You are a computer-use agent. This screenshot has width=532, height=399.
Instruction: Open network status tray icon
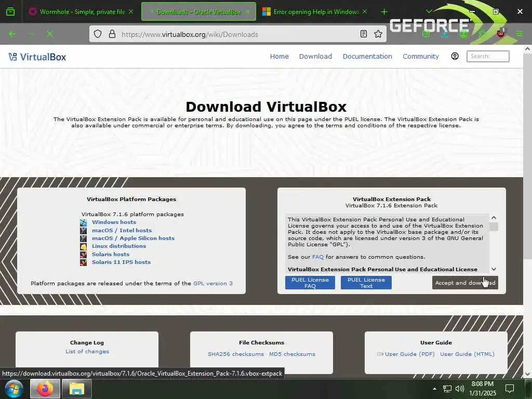click(x=447, y=389)
